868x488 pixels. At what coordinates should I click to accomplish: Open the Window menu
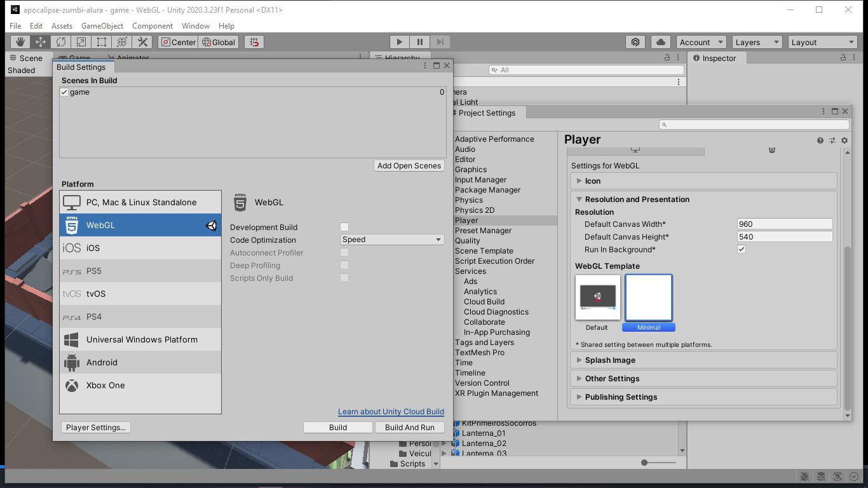[x=196, y=25]
